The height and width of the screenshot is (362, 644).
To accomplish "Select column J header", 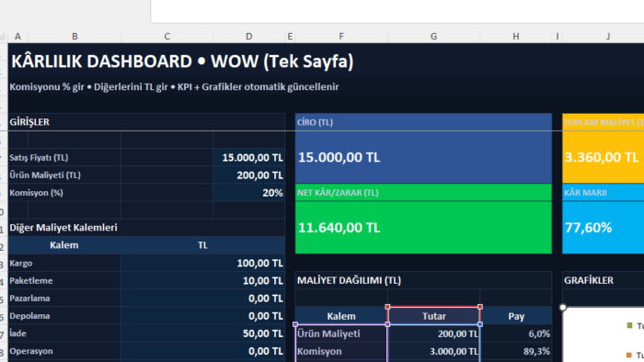I will (x=608, y=37).
